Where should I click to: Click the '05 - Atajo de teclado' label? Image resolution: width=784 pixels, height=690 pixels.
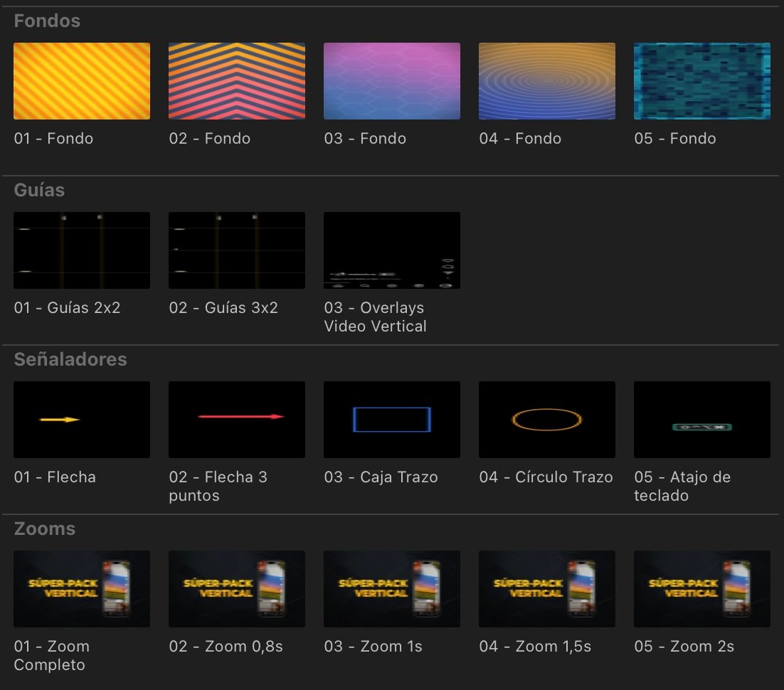point(682,486)
